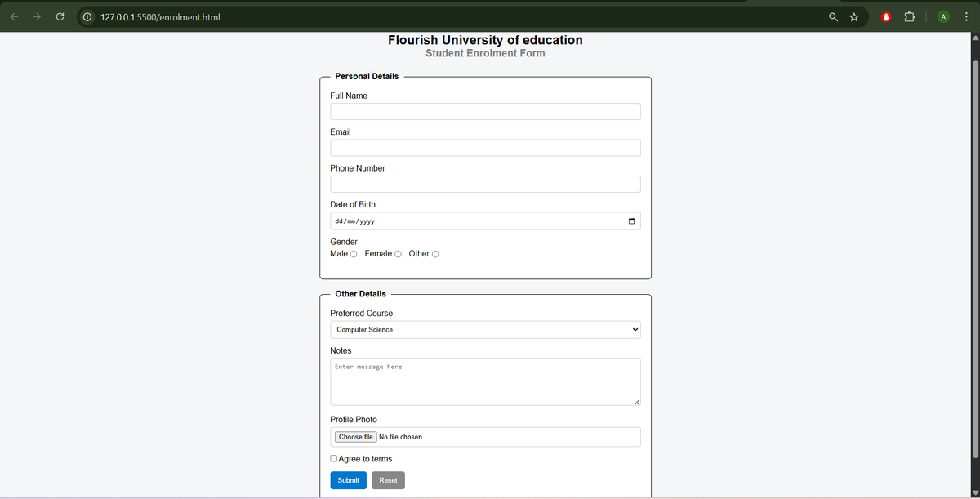Open the red ad blocker extension
Image resolution: width=980 pixels, height=499 pixels.
coord(887,16)
